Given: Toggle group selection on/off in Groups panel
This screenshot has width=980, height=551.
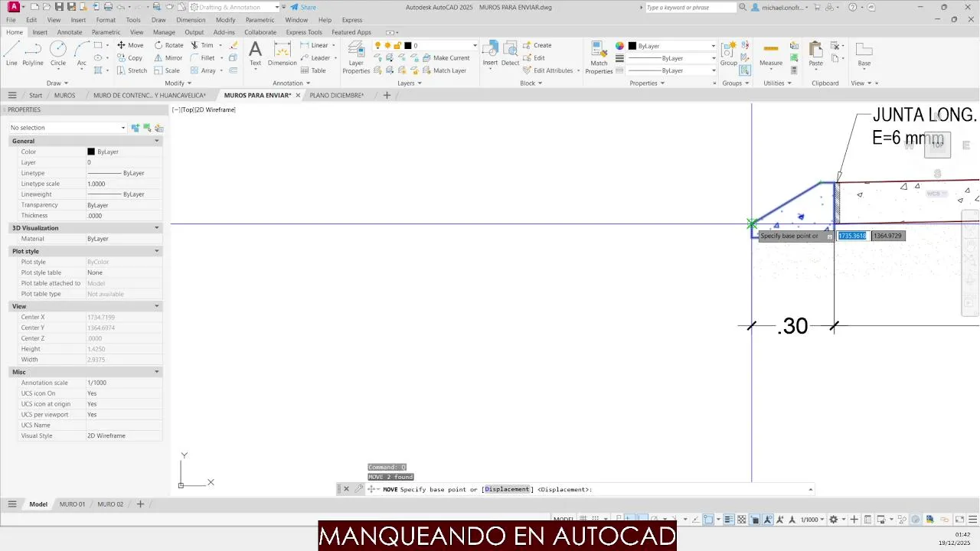Looking at the screenshot, I should [x=745, y=70].
